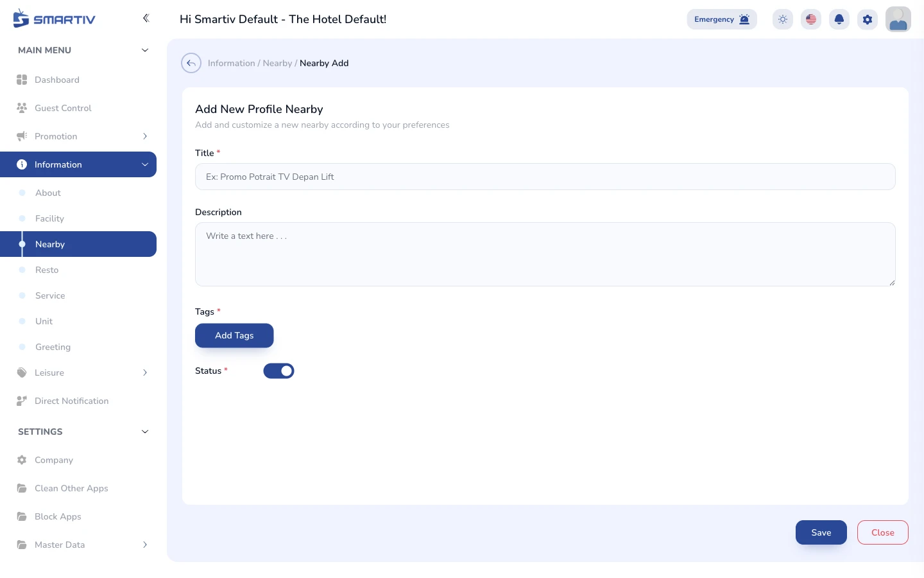The height and width of the screenshot is (578, 924).
Task: Click the Add Tags button
Action: click(234, 335)
